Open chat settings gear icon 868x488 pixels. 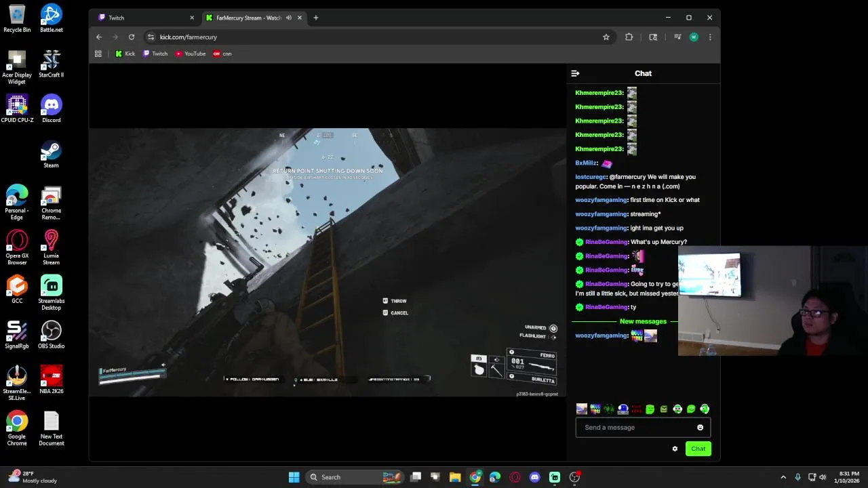click(x=675, y=449)
